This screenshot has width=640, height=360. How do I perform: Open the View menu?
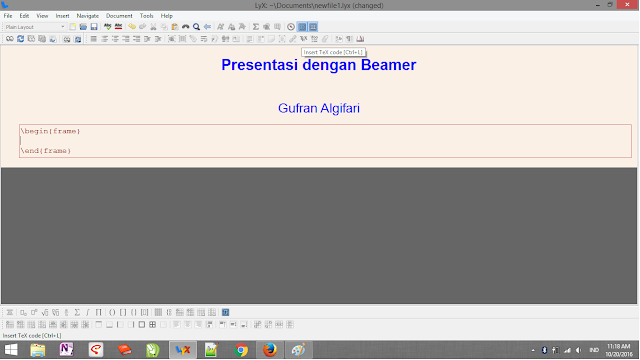tap(42, 16)
